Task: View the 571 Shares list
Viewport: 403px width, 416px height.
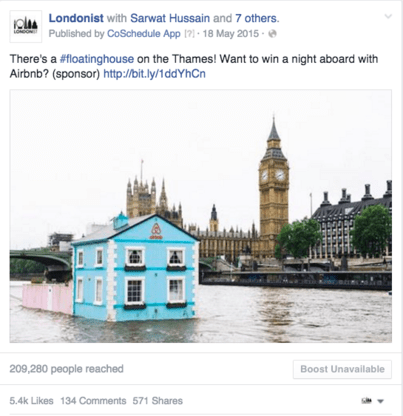Action: click(158, 401)
